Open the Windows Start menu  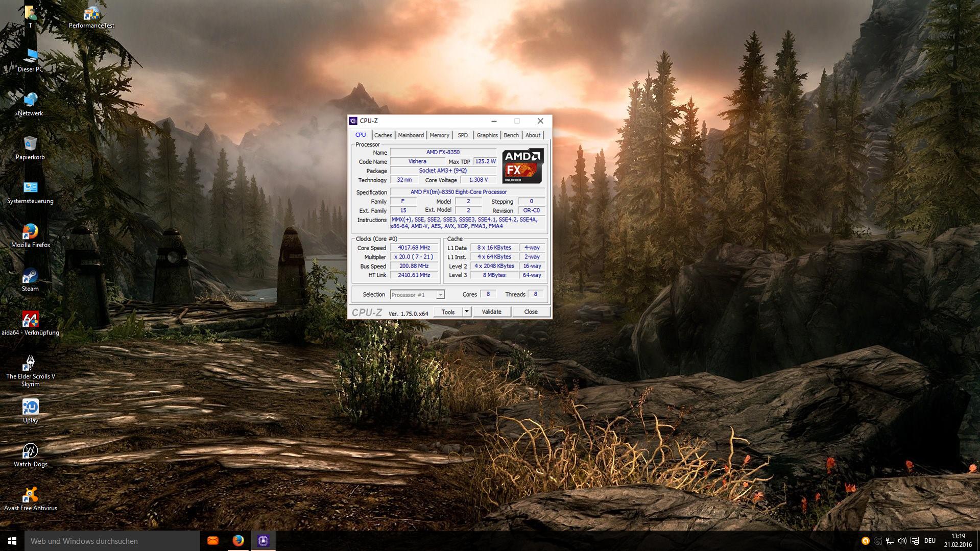[12, 541]
